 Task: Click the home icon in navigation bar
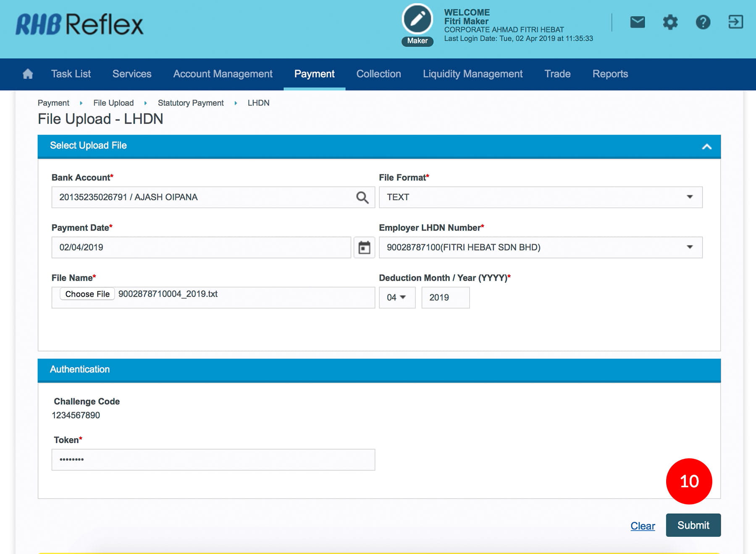(28, 74)
